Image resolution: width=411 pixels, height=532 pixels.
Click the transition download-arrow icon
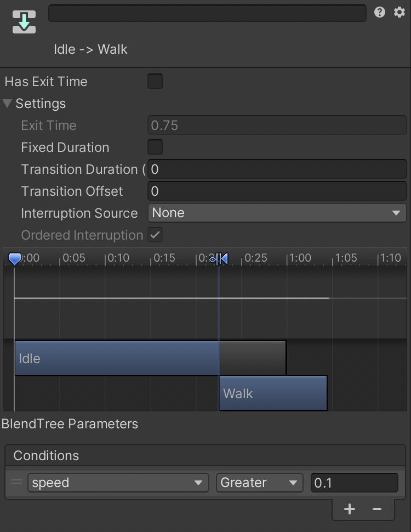(24, 22)
